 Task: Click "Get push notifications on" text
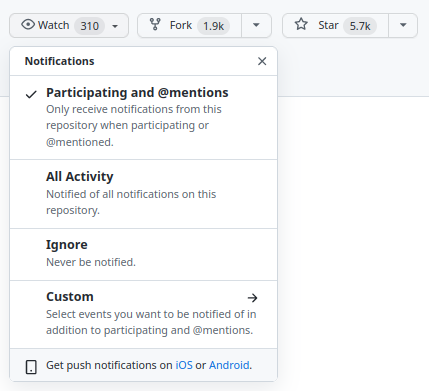[x=109, y=365]
